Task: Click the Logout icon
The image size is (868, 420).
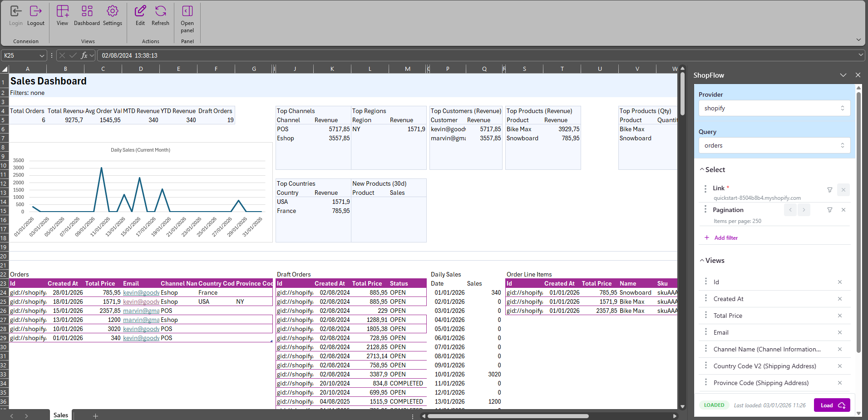Action: tap(36, 14)
